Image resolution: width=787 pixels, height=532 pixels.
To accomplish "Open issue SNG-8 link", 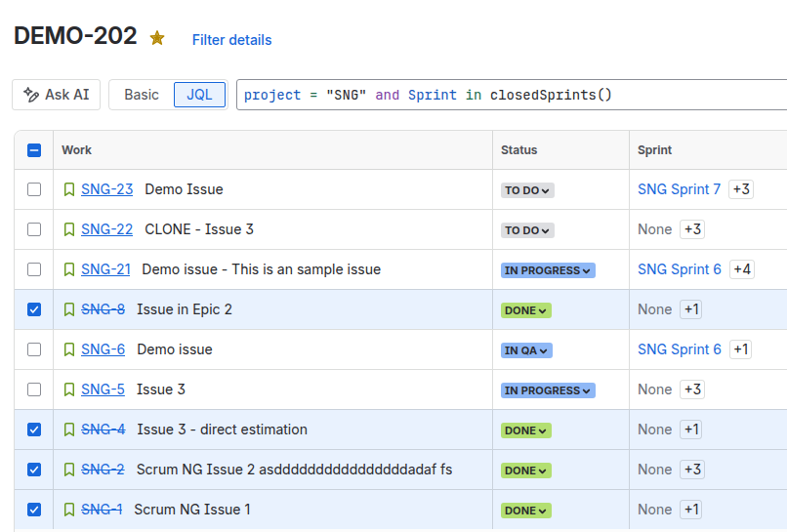I will tap(103, 309).
